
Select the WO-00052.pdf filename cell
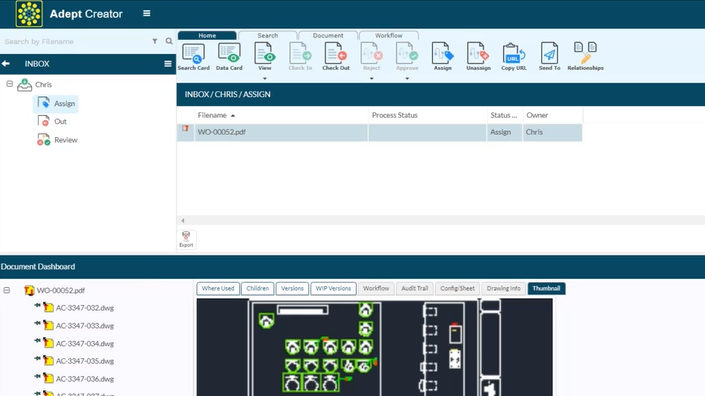(281, 132)
